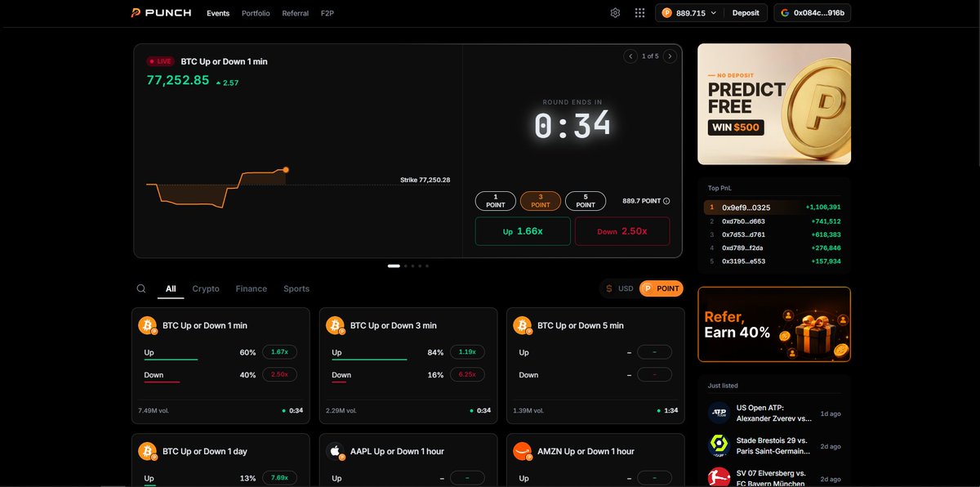Filter by Crypto category
980x487 pixels.
coord(206,288)
